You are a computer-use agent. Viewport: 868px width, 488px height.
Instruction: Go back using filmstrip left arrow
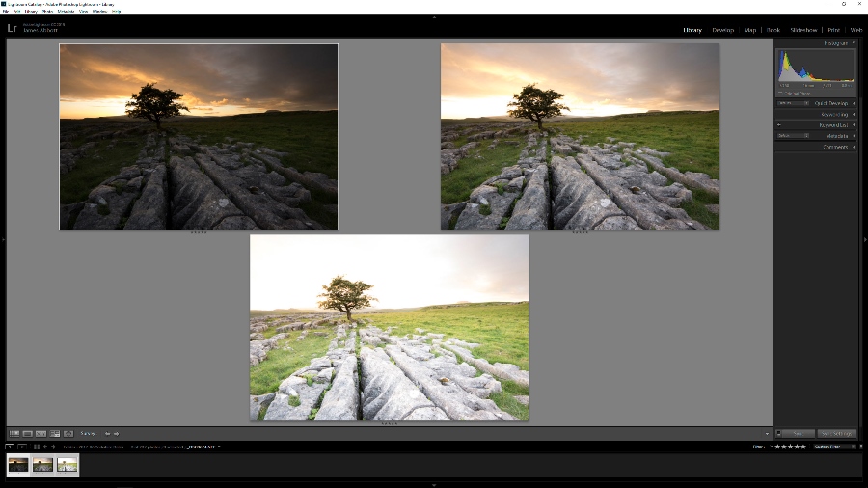coord(45,447)
